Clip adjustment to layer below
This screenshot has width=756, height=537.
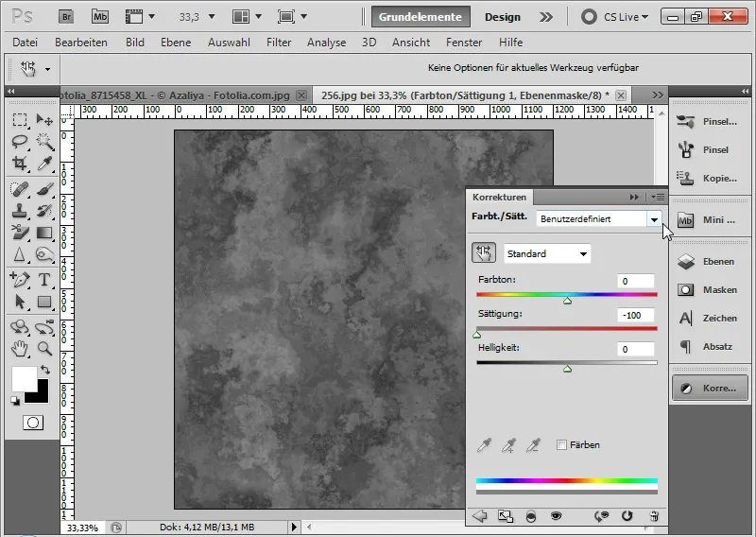530,516
